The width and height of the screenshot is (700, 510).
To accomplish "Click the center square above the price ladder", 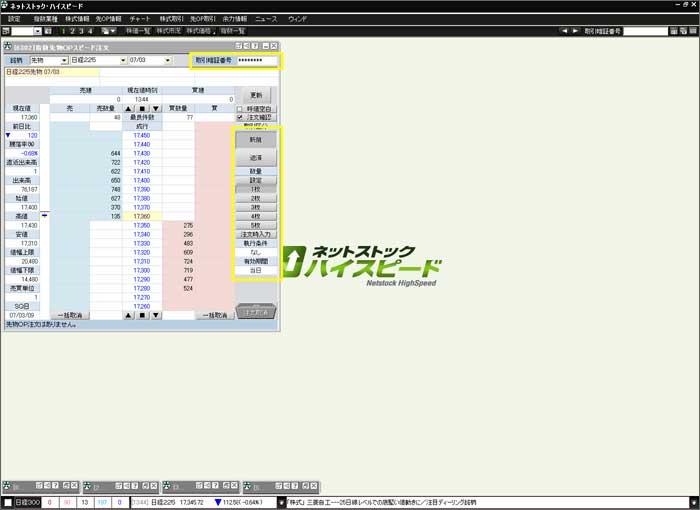I will [142, 109].
